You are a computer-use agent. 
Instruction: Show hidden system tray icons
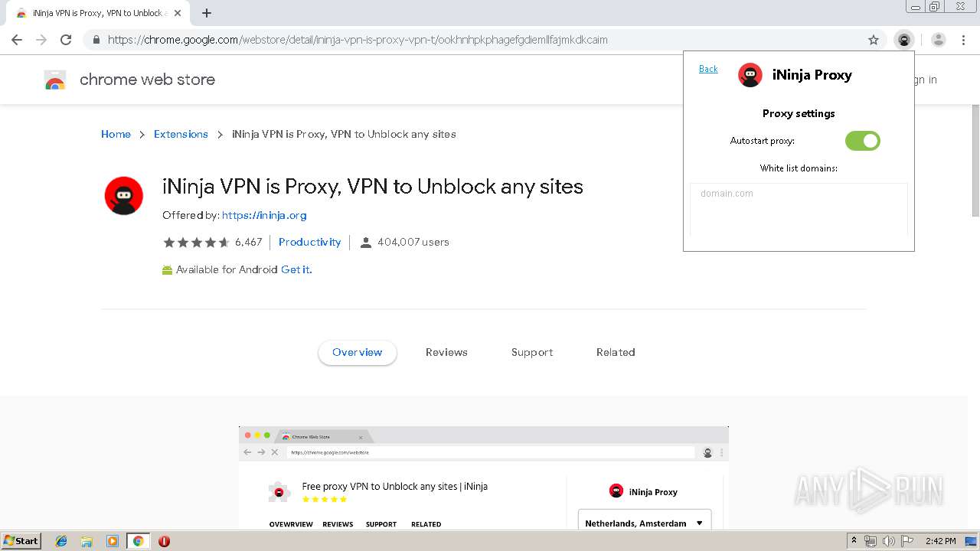pos(854,541)
